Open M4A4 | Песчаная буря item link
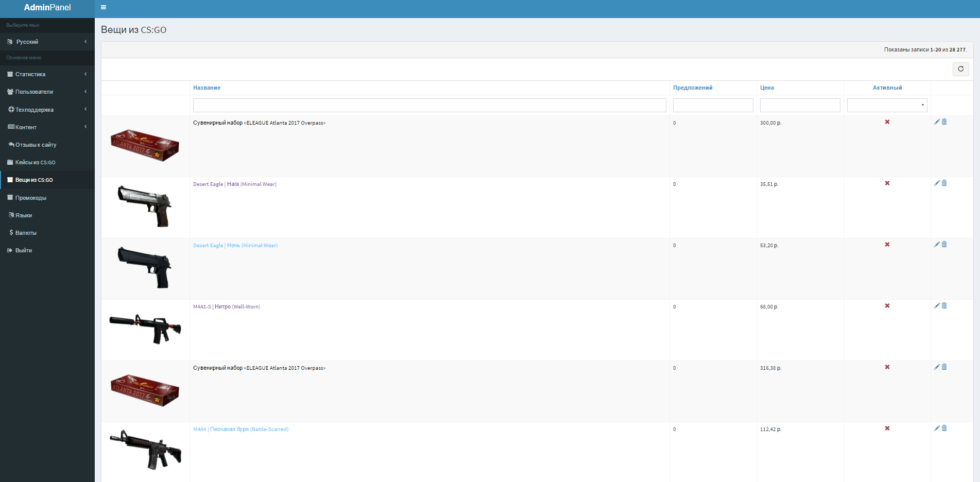The image size is (980, 482). [240, 429]
